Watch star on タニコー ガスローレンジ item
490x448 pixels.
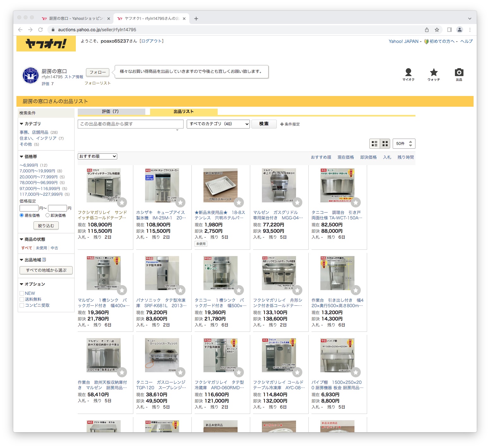click(180, 372)
